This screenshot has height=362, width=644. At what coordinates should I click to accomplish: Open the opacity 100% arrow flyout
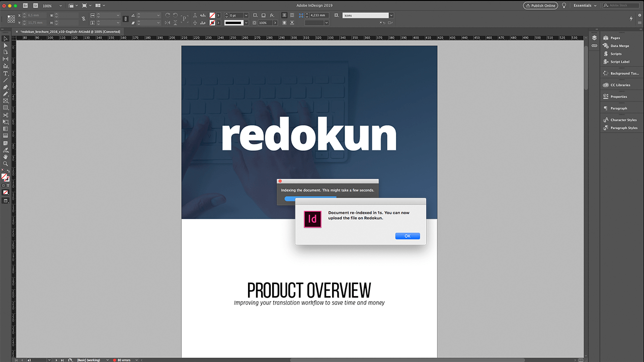point(275,23)
